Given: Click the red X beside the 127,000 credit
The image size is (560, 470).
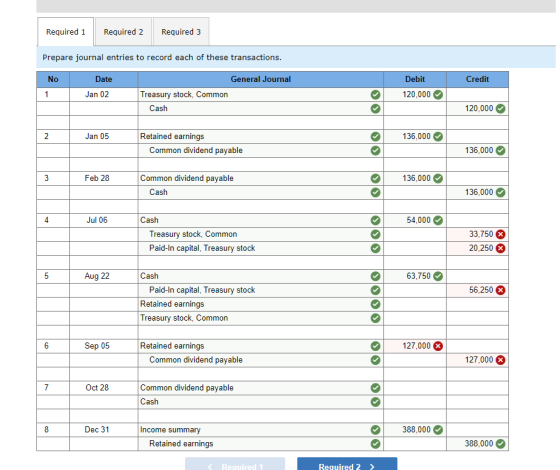Looking at the screenshot, I should tap(501, 360).
